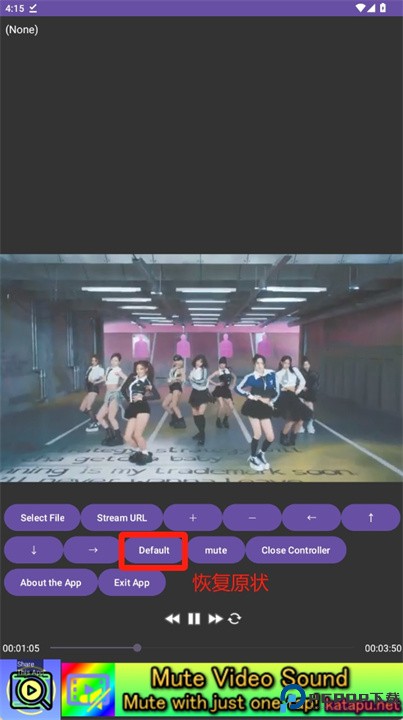Screen dimensions: 403x720
Task: Open About the App
Action: point(50,582)
